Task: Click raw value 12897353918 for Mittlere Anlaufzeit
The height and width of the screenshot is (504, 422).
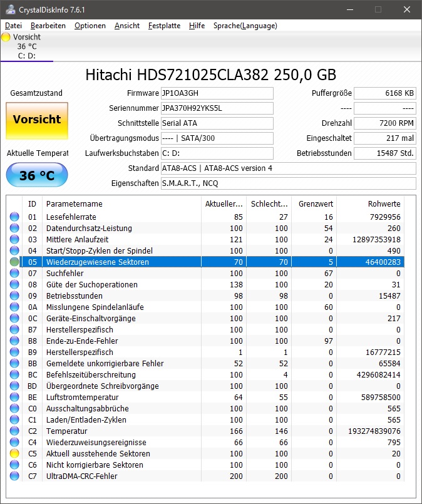Action: point(376,239)
